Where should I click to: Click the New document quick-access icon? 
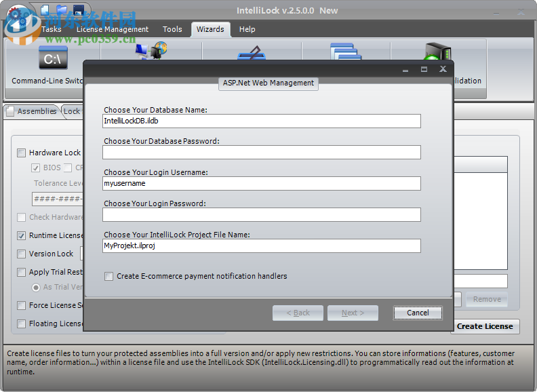(x=45, y=9)
